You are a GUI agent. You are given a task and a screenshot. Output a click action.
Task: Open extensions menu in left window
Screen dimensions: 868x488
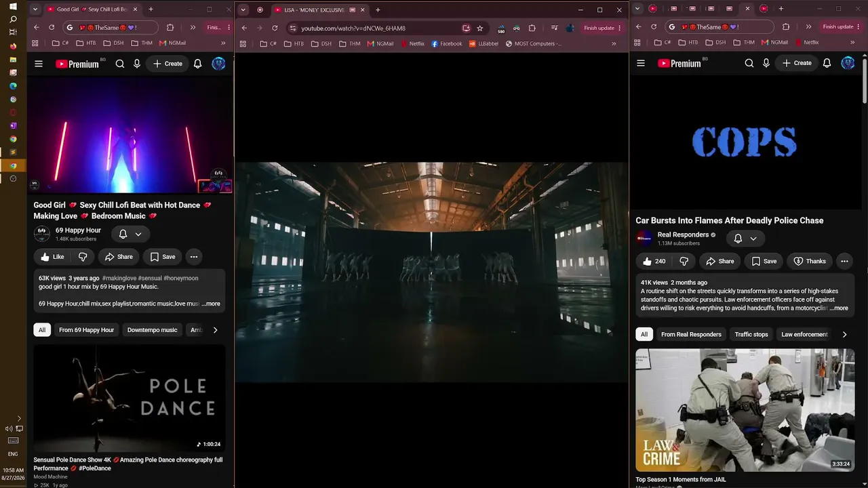click(x=170, y=27)
